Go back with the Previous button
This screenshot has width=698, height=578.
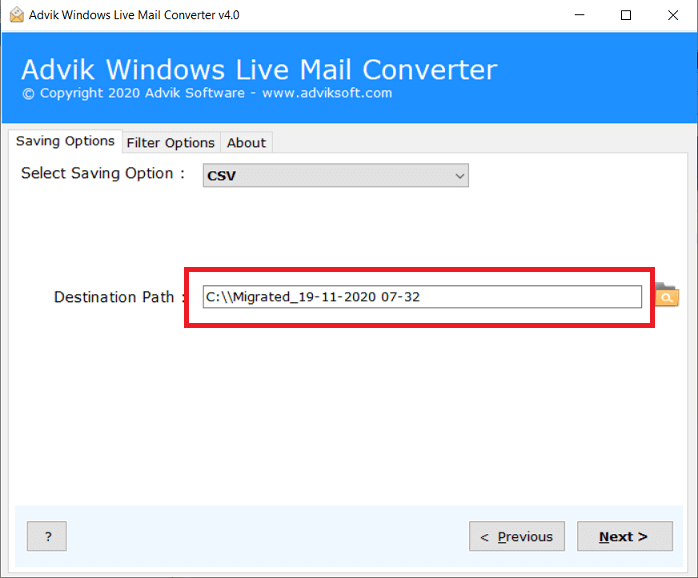[x=517, y=536]
